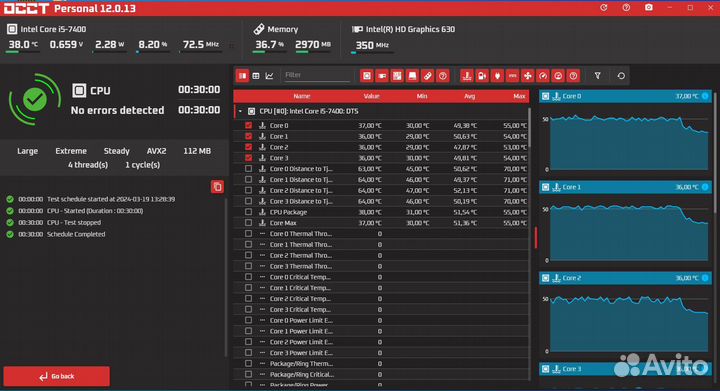This screenshot has width=720, height=391.
Task: Click the Intel(R) HD Graphics 630 header label
Action: tap(410, 29)
